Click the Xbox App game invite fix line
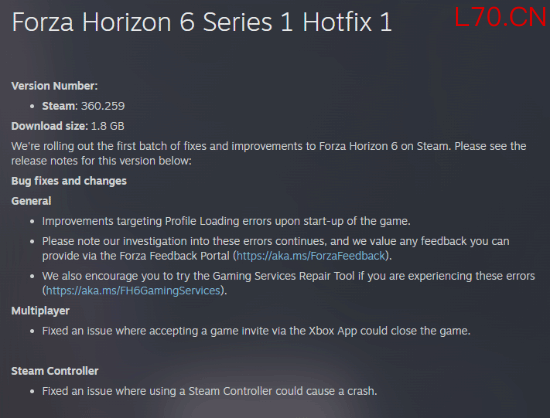The width and height of the screenshot is (550, 418). 256,331
